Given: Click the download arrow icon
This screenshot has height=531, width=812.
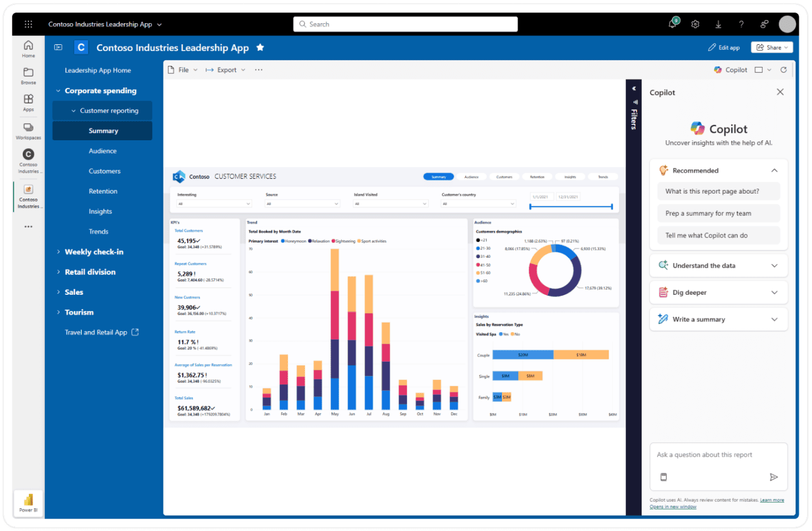Looking at the screenshot, I should (x=718, y=24).
